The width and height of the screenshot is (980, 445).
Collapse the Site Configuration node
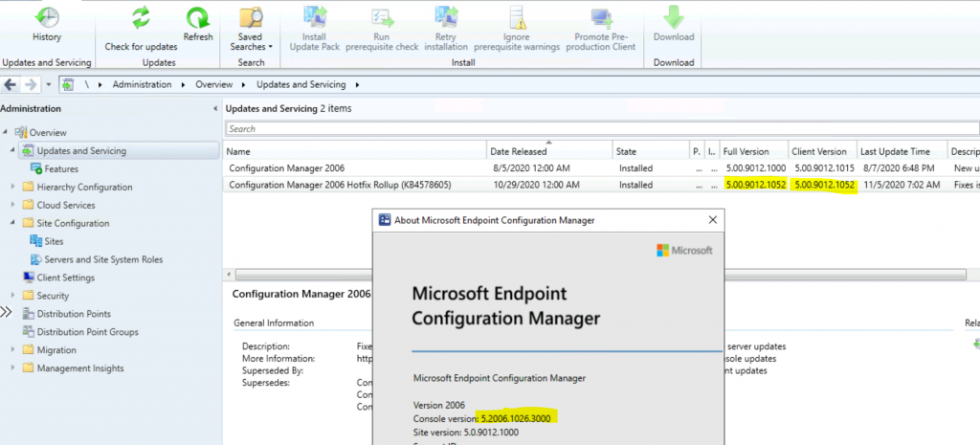coord(13,223)
